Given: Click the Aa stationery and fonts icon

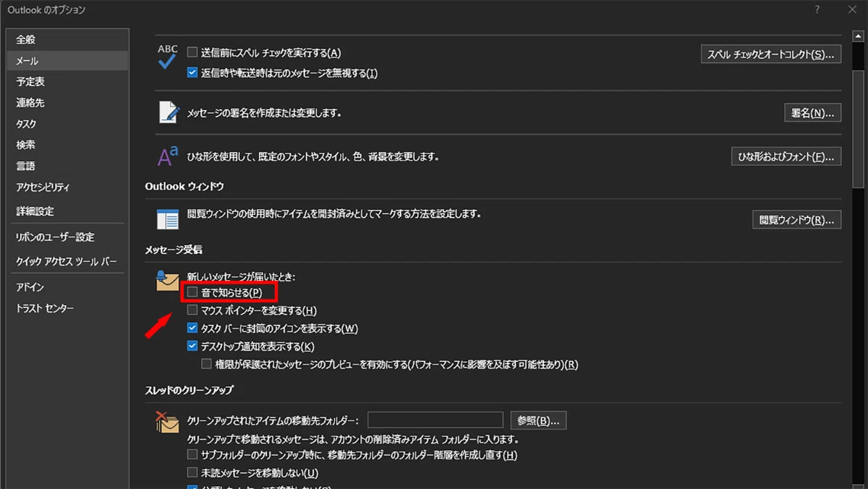Looking at the screenshot, I should pos(168,156).
